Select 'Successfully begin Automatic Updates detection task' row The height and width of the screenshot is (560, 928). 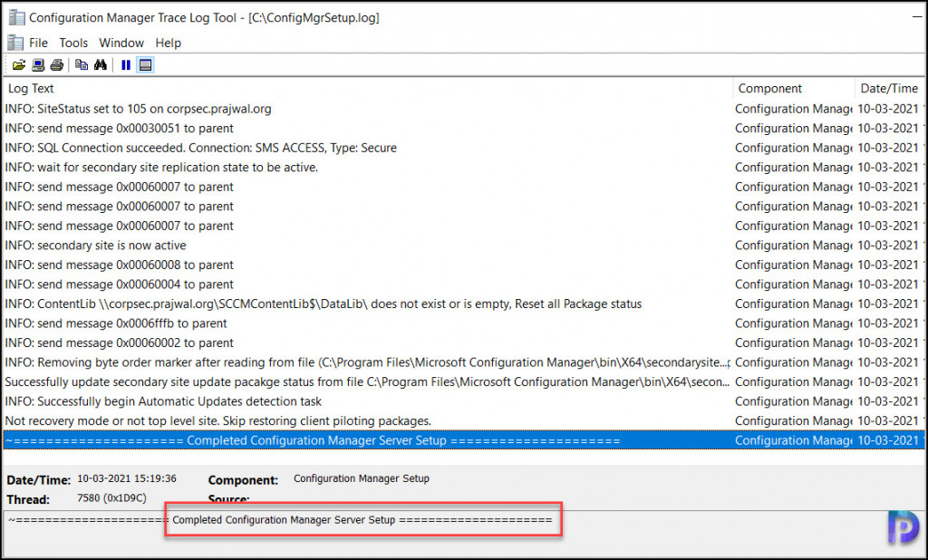pyautogui.click(x=463, y=401)
